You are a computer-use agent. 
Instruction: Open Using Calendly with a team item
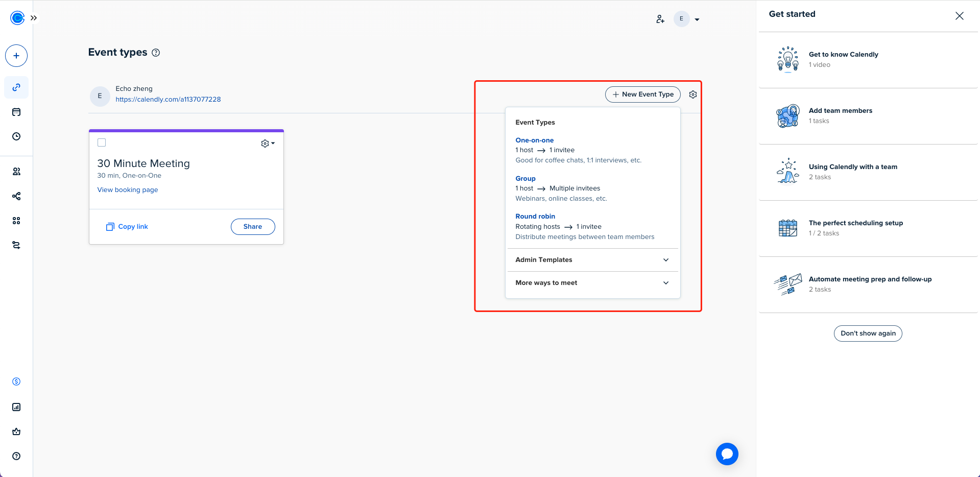coord(868,172)
